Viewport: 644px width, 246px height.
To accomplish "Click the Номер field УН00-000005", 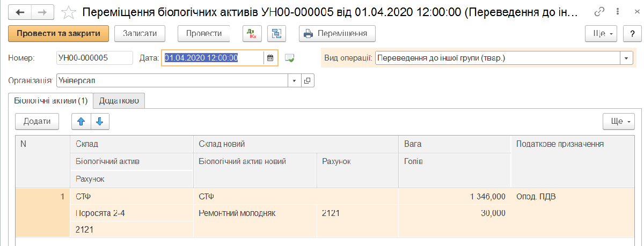I will point(94,58).
